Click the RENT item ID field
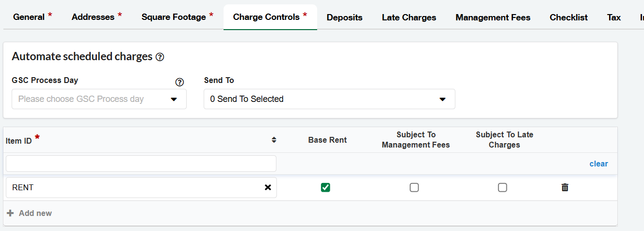This screenshot has width=644, height=231. (141, 187)
